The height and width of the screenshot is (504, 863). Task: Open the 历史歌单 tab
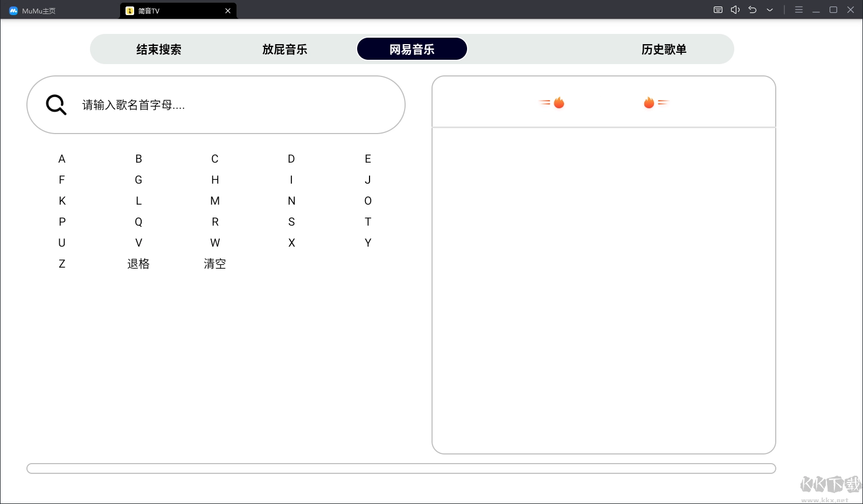pyautogui.click(x=664, y=50)
